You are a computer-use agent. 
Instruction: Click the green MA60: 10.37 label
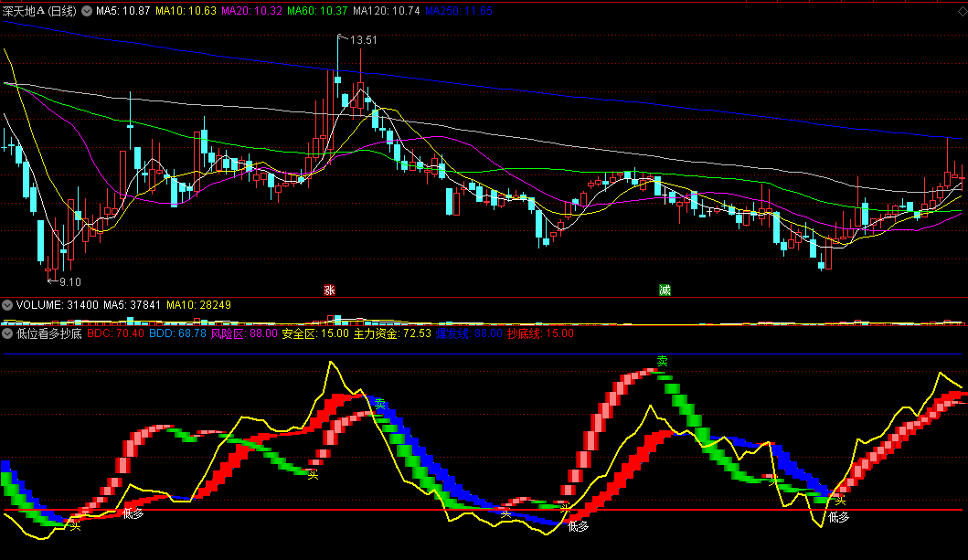317,11
